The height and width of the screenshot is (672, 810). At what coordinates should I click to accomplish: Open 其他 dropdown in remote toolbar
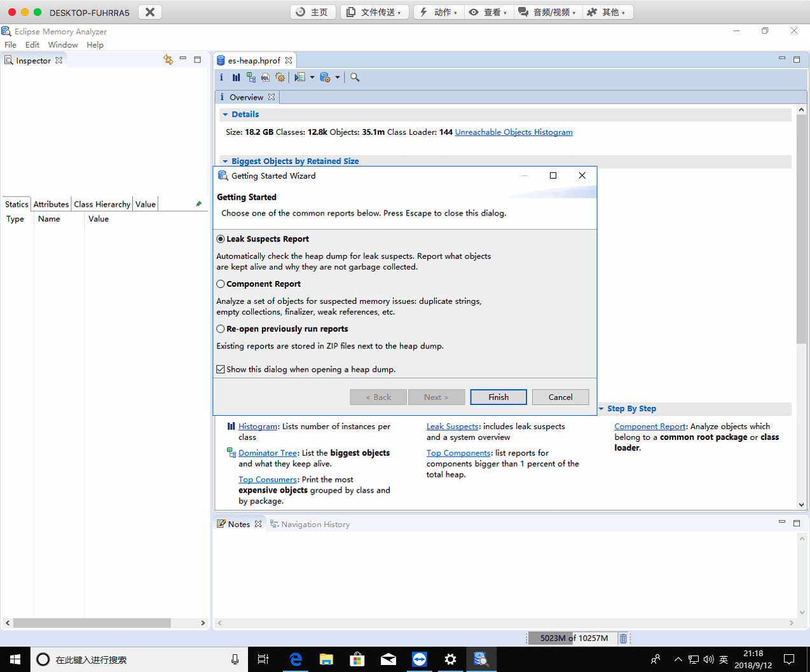point(607,12)
